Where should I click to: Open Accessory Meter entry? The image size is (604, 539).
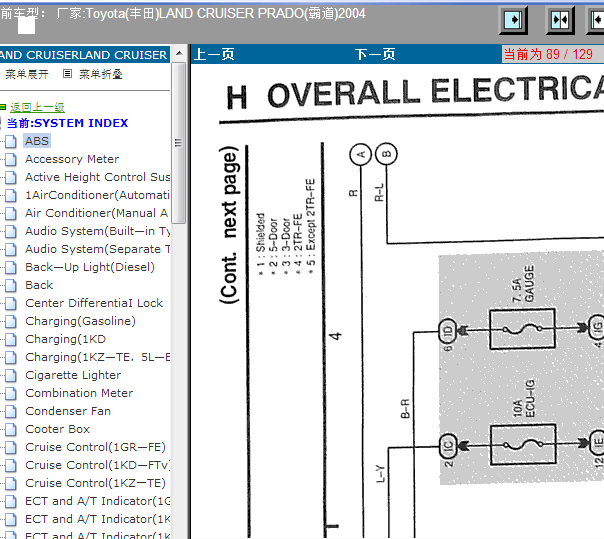tap(72, 159)
